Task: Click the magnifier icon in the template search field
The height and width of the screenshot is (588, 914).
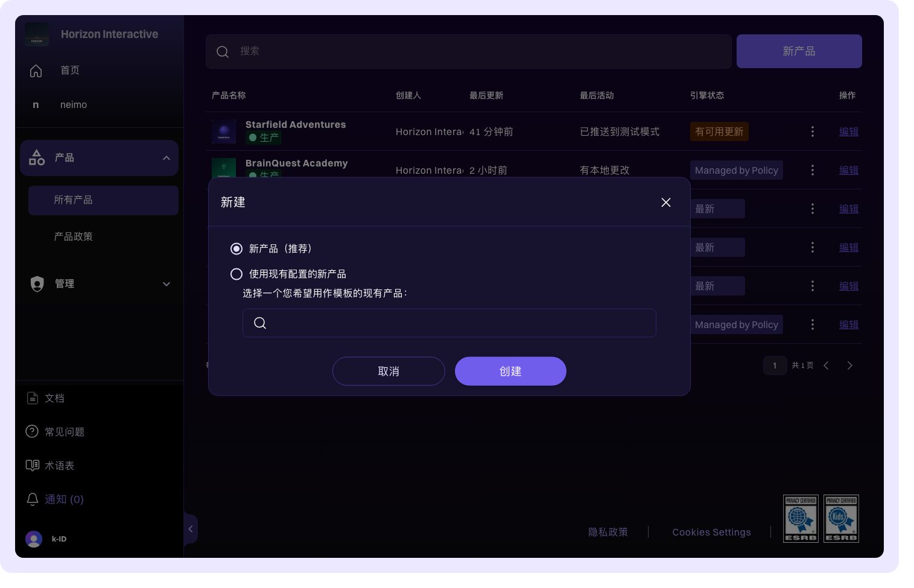Action: point(260,323)
